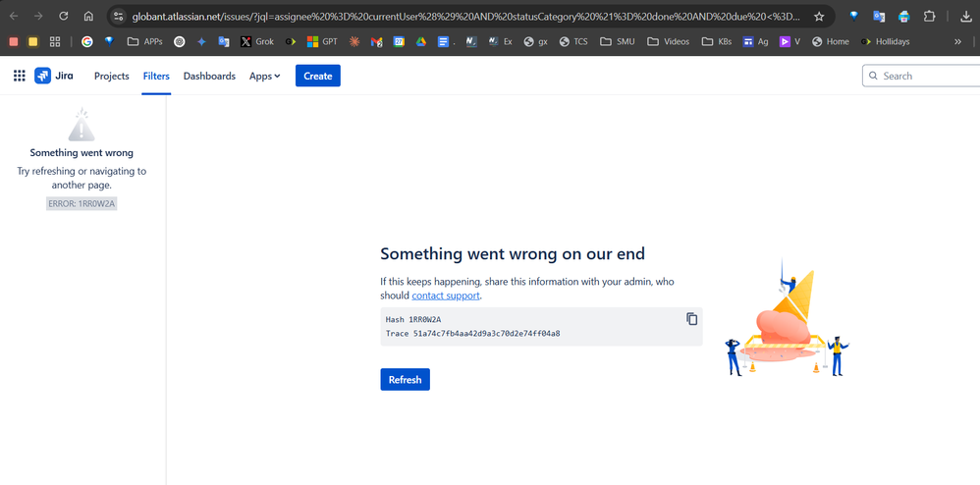Follow the contact support link
Image resolution: width=980 pixels, height=485 pixels.
[x=446, y=296]
